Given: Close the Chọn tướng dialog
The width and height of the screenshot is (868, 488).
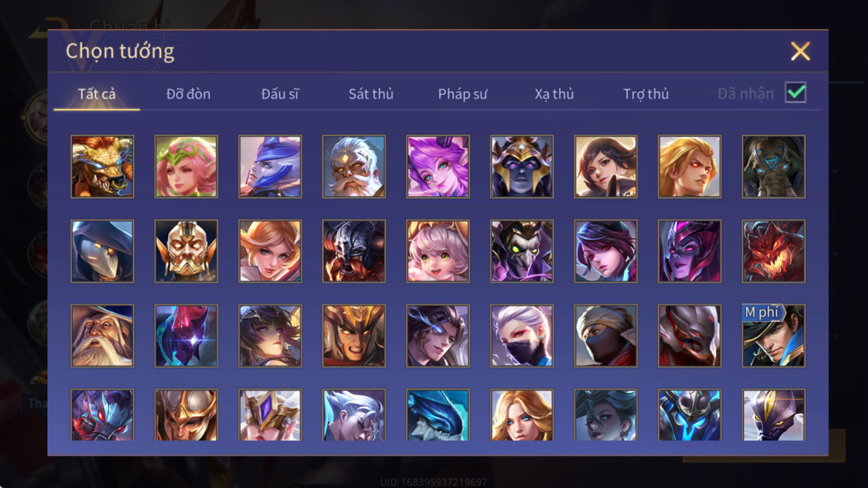Looking at the screenshot, I should pyautogui.click(x=800, y=51).
